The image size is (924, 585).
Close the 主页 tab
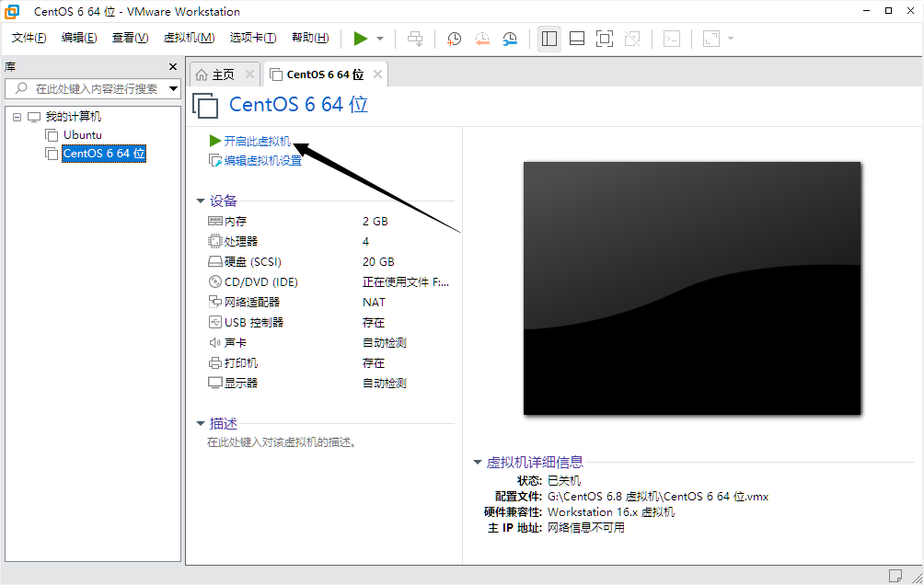[x=249, y=75]
